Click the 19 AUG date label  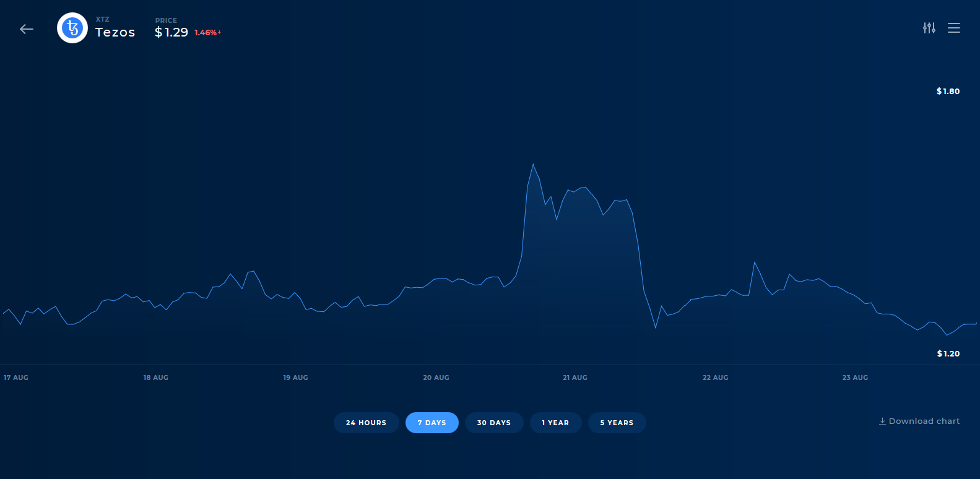pos(295,378)
